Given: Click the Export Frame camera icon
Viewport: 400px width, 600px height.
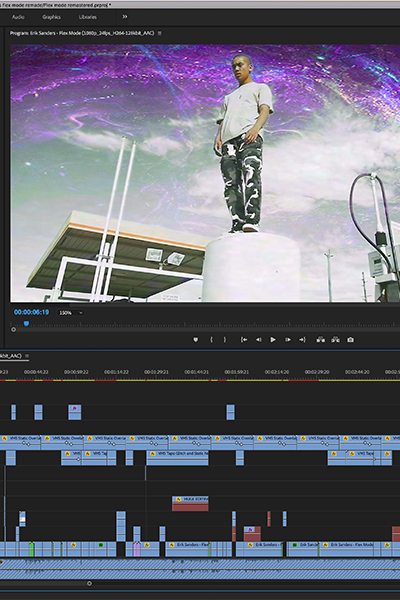Looking at the screenshot, I should 351,340.
